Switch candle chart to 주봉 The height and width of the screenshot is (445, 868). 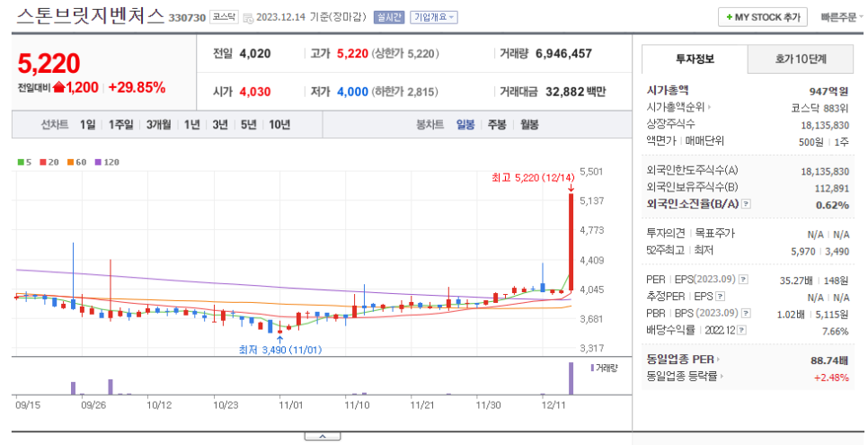pyautogui.click(x=497, y=125)
